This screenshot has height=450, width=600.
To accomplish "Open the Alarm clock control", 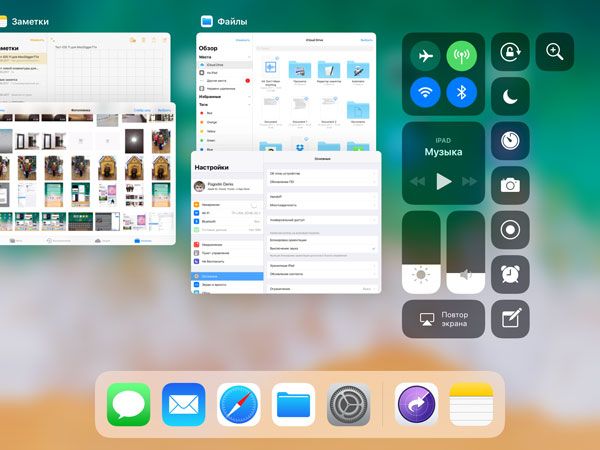I will tap(510, 274).
